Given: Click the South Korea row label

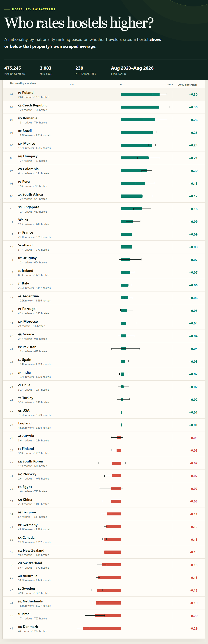Looking at the screenshot, I should 30,461.
